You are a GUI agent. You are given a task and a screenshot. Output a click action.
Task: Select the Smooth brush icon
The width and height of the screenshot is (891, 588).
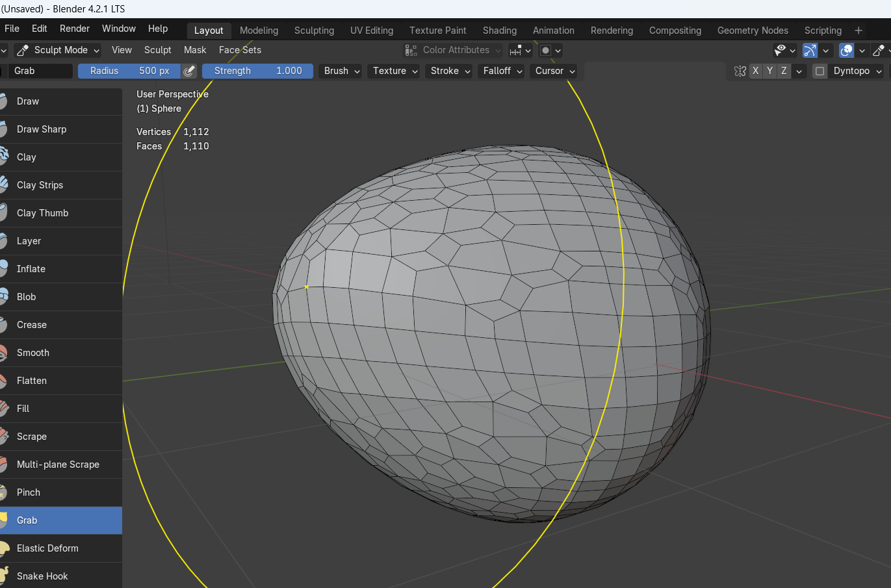(x=3, y=353)
